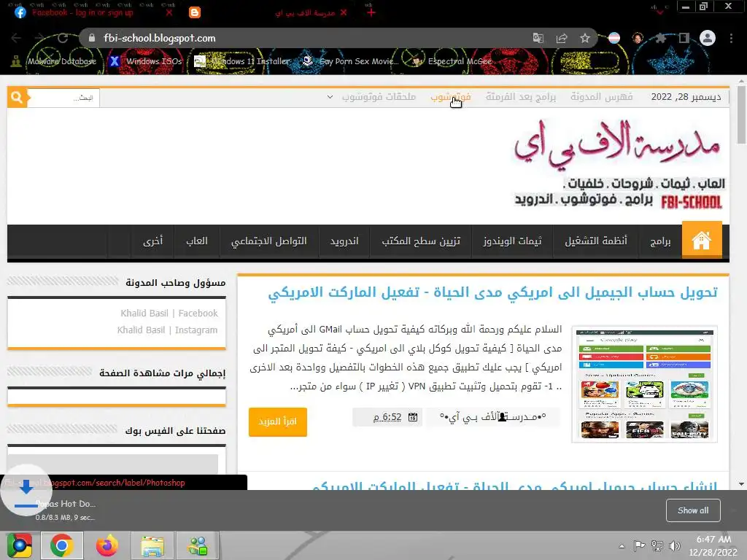Screen dimensions: 747x560
Task: Open the Malware Database bookmark
Action: tap(53, 61)
